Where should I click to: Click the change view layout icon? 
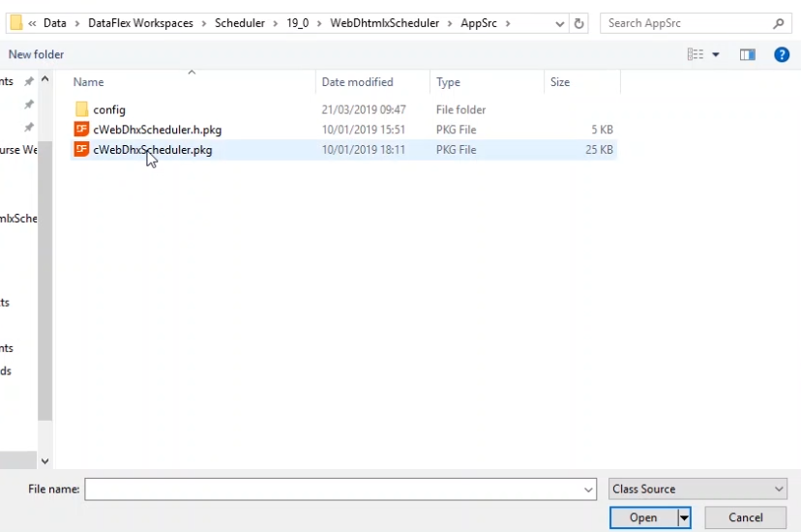(x=696, y=55)
